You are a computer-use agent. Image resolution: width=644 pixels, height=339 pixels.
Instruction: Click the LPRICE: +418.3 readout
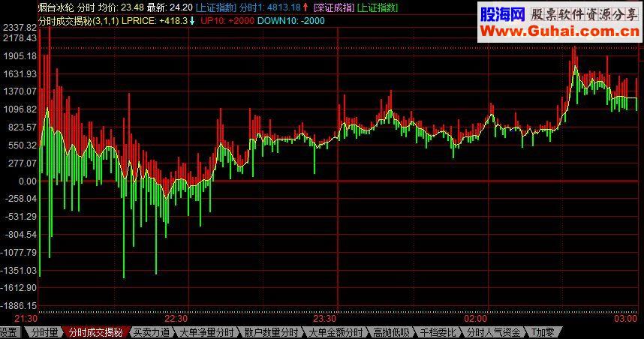coord(155,20)
